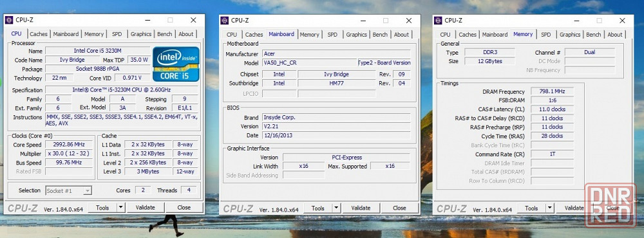Click the Level 3 cache value 3 MBytes
The image size is (644, 238).
tap(148, 172)
